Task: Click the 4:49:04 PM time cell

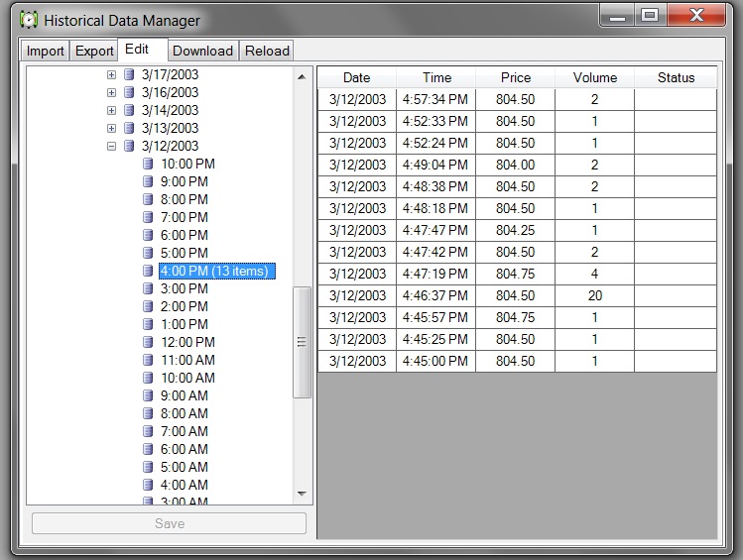Action: [x=435, y=165]
